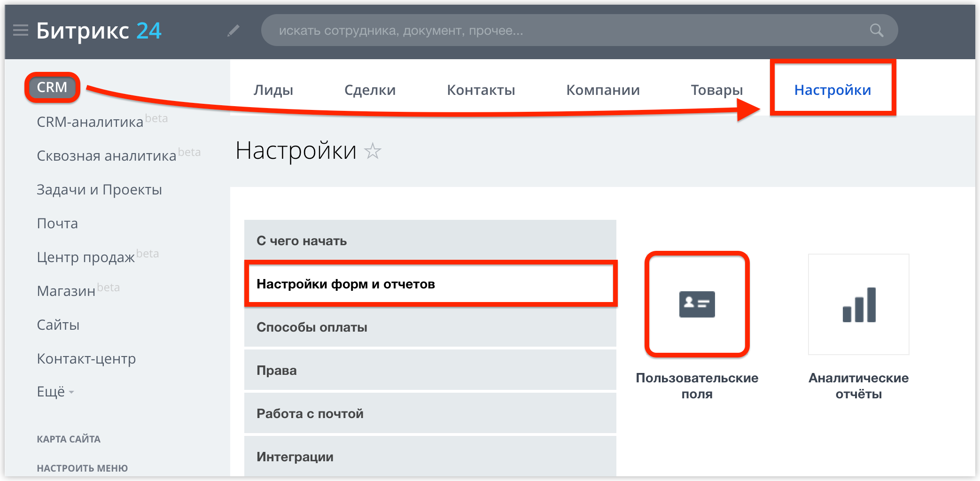Click the Пользовательские поля label
This screenshot has width=980, height=481.
(x=697, y=386)
